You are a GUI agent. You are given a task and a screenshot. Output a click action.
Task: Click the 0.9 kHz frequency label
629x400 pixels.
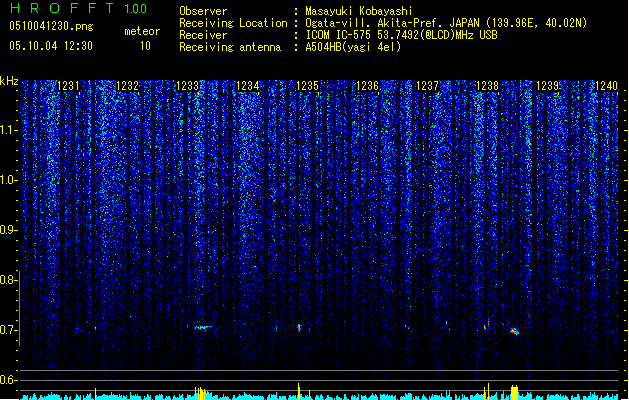point(9,230)
